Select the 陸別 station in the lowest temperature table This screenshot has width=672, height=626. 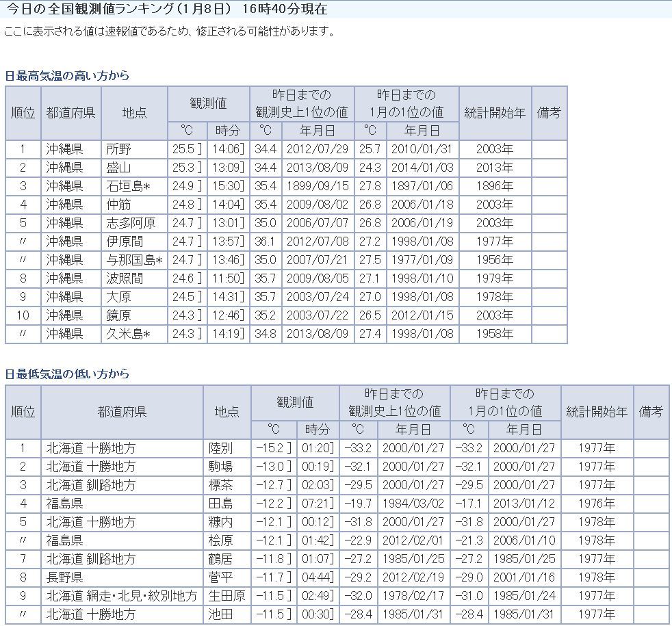pos(220,448)
